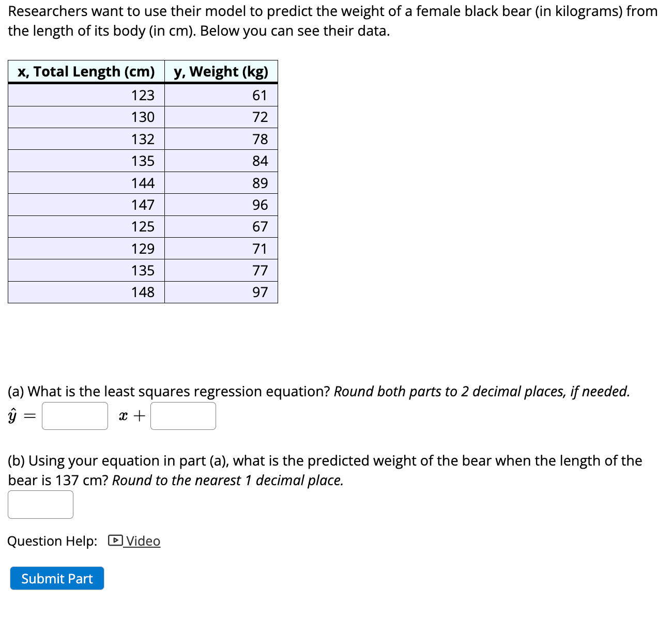Click the table cell containing 147
The height and width of the screenshot is (618, 672).
coord(143,205)
